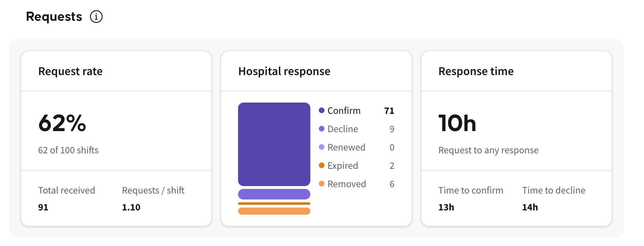The height and width of the screenshot is (246, 644).
Task: Click the thin orange Expired bar segment
Action: click(x=274, y=203)
